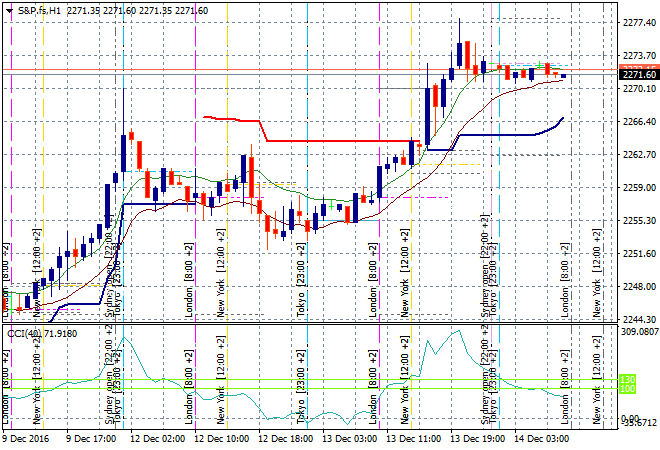Click the black triangle beside the S&P title
This screenshot has height=450, width=660.
(7, 9)
